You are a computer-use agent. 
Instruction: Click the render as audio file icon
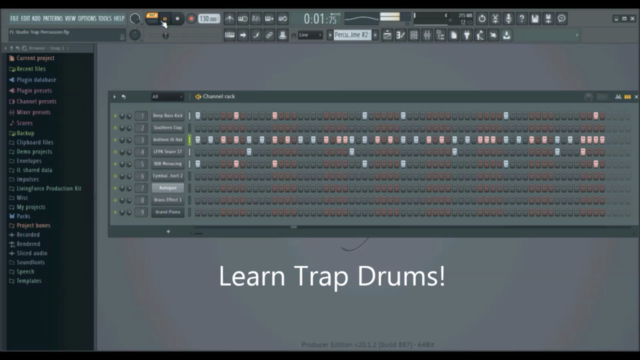[x=548, y=18]
